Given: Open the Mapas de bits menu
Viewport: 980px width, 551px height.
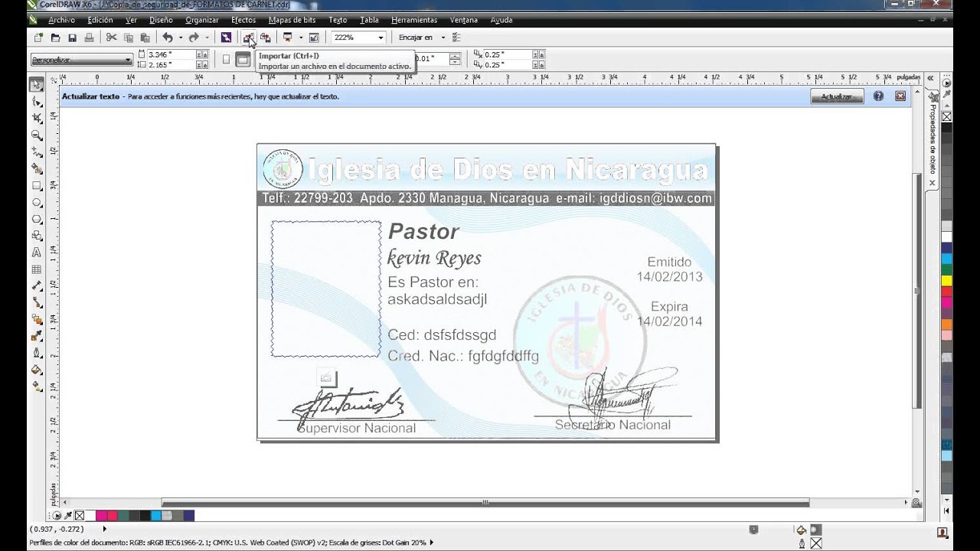Looking at the screenshot, I should tap(292, 20).
